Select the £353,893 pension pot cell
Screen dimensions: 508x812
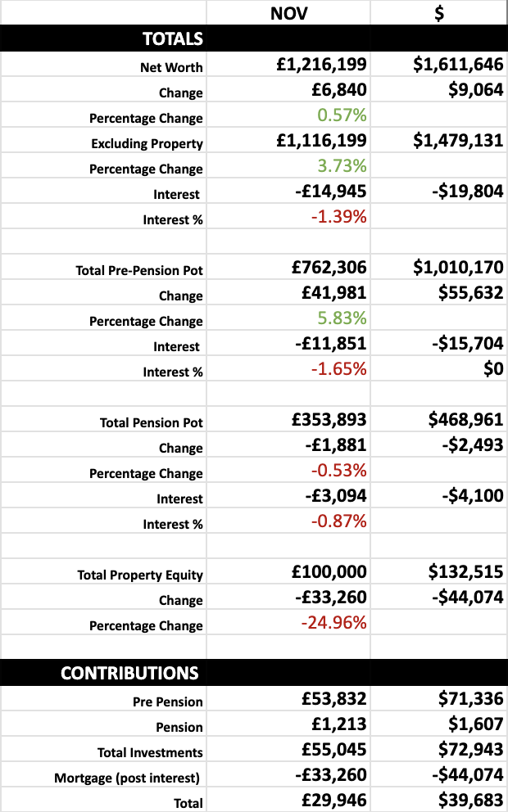coord(329,420)
